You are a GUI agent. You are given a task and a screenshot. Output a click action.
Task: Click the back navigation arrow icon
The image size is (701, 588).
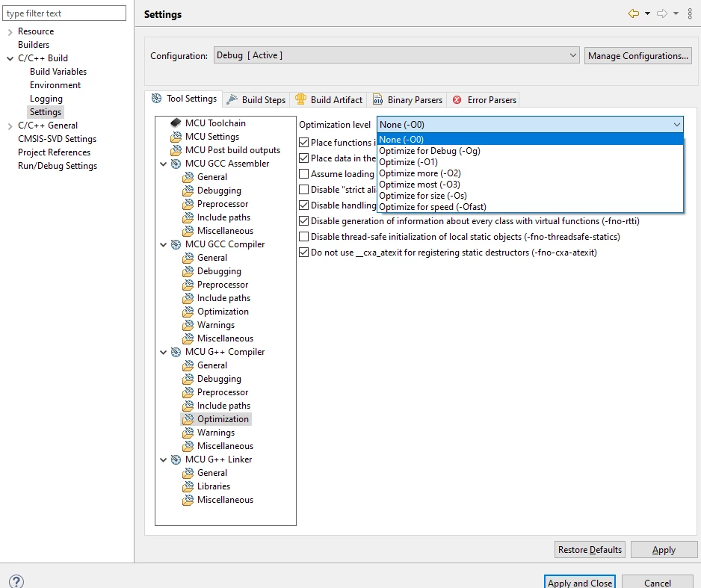634,14
